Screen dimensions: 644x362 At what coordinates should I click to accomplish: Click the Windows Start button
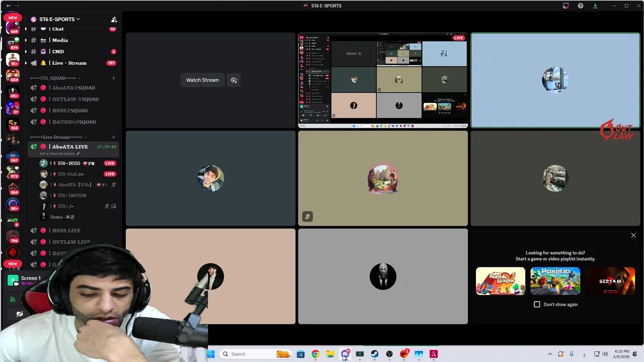(211, 354)
